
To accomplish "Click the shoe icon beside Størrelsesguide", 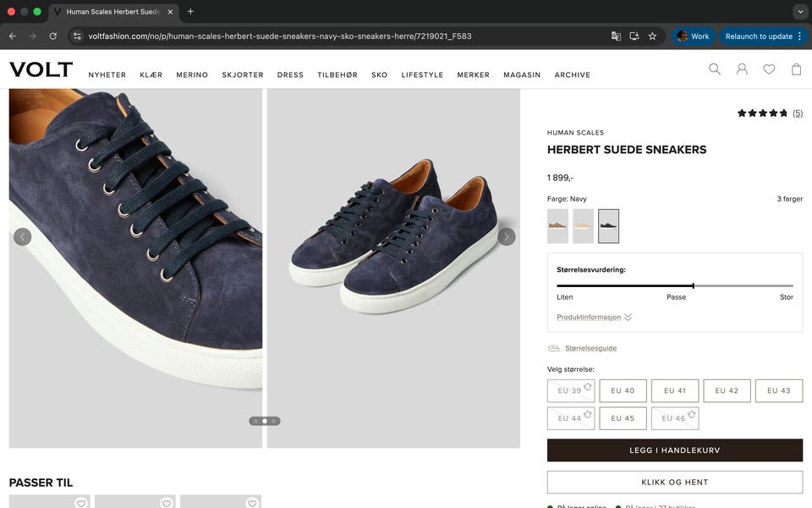I will 553,348.
